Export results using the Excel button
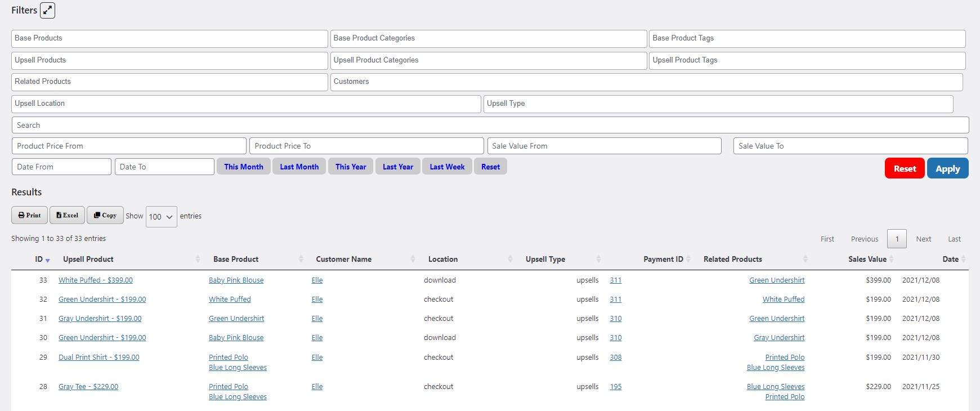 click(x=67, y=215)
